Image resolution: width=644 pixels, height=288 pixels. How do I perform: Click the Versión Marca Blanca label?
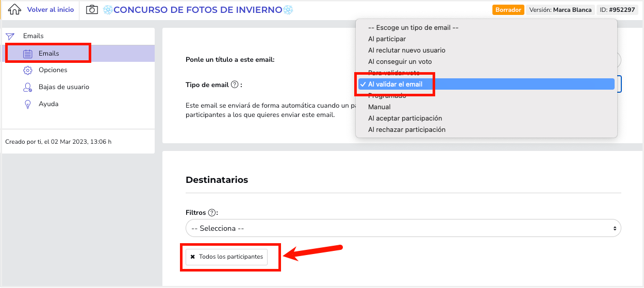pos(561,10)
